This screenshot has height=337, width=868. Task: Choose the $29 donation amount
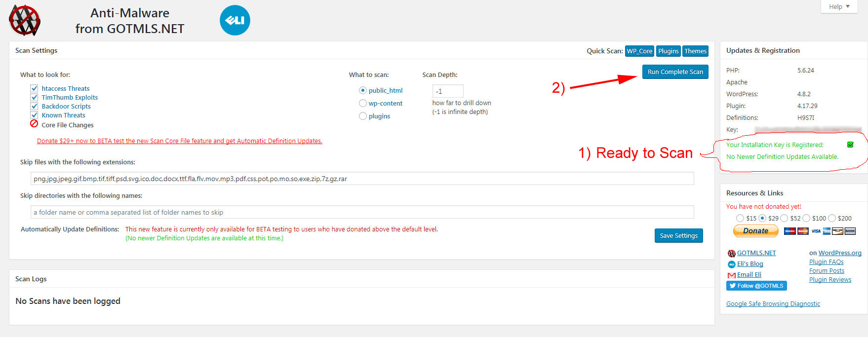click(762, 218)
